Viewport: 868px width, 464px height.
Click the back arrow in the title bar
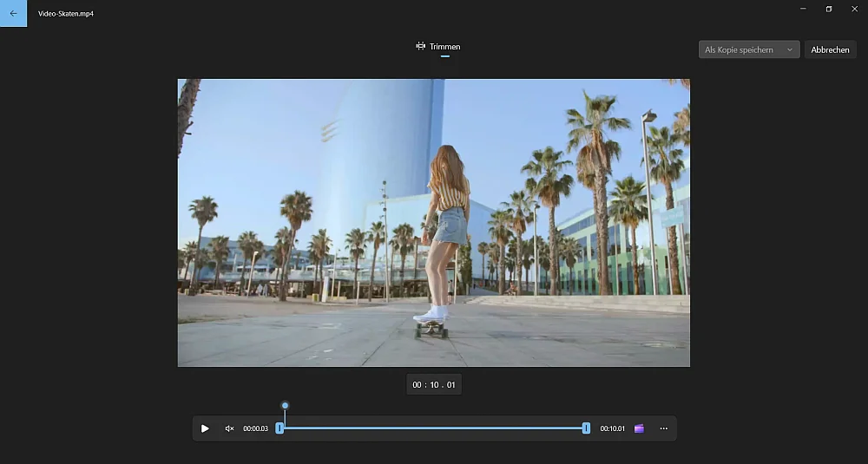point(13,13)
